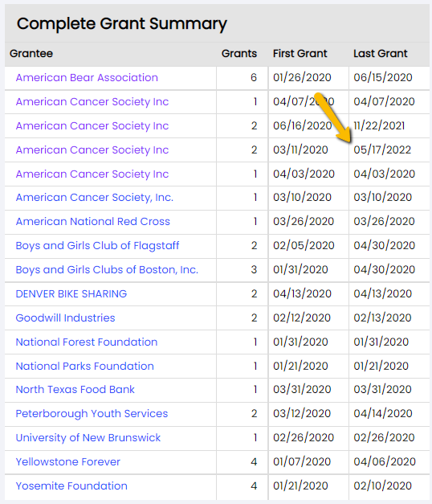Select the first grant cell 03/31/2020
This screenshot has width=432, height=504.
(302, 390)
